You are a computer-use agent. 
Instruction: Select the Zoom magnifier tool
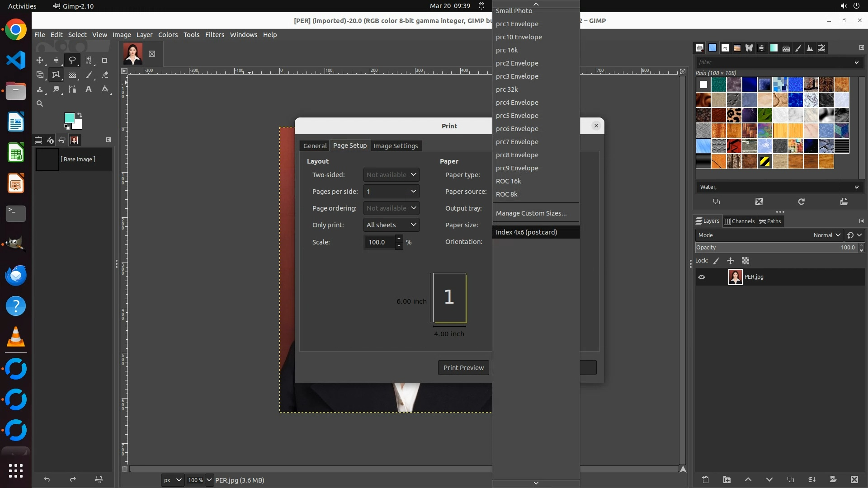click(40, 104)
